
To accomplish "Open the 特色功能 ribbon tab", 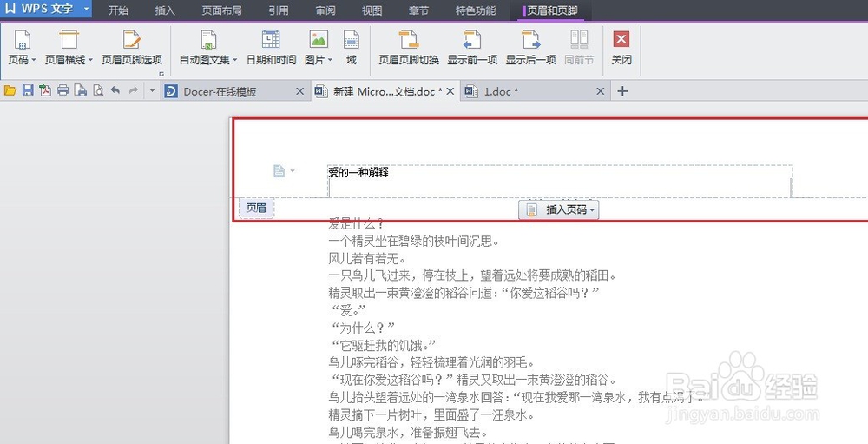I will (x=476, y=10).
